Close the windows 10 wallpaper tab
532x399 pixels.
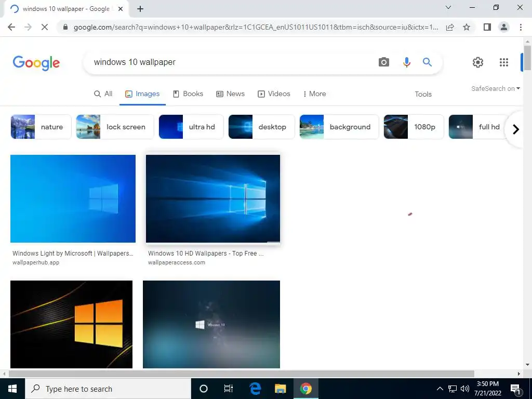121,9
